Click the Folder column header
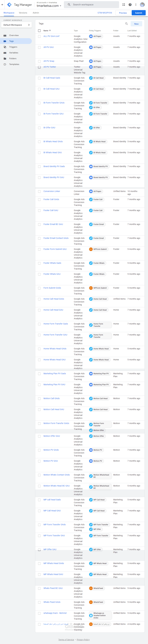Screen dimensions: 148x644 coord(116,31)
